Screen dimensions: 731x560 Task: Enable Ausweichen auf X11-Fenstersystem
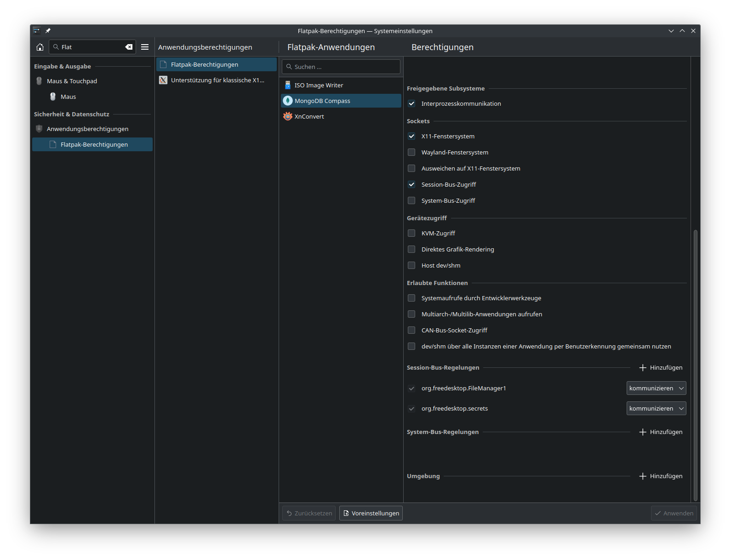point(411,168)
